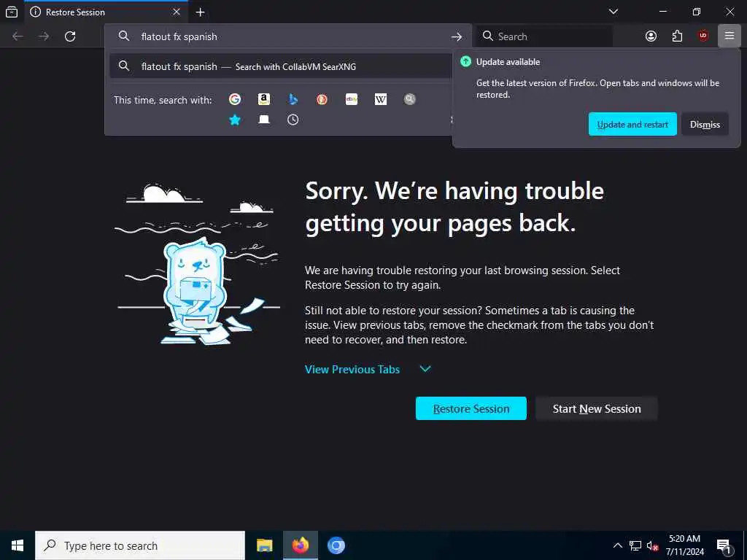Open the Action Center notifications icon
The height and width of the screenshot is (560, 747).
coord(724,546)
